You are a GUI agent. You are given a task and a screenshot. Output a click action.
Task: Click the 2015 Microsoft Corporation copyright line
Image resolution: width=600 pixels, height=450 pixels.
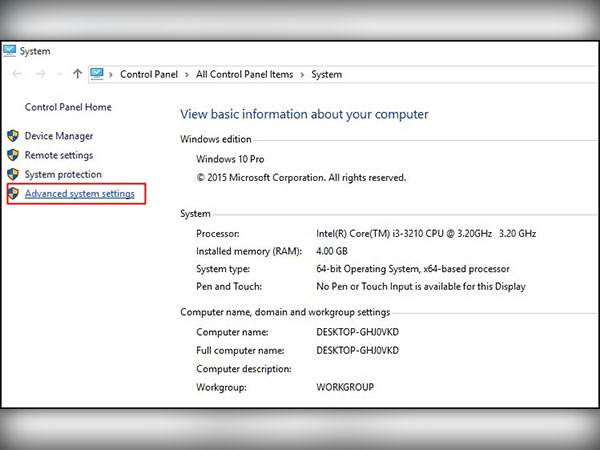[x=301, y=178]
